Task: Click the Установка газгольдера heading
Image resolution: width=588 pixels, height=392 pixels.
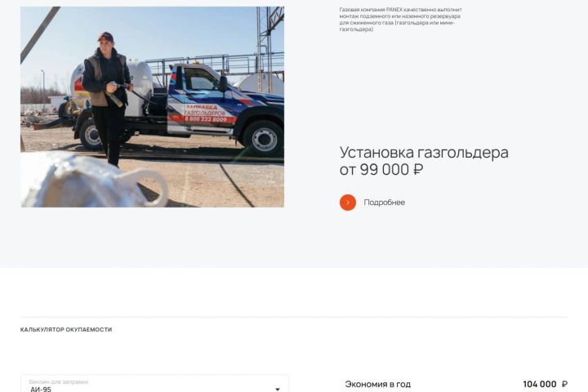Action: [x=424, y=153]
